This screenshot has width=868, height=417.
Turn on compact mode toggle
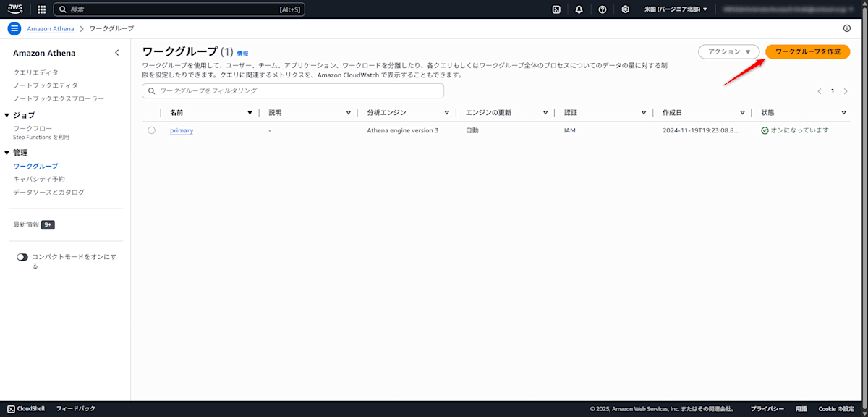[x=22, y=257]
